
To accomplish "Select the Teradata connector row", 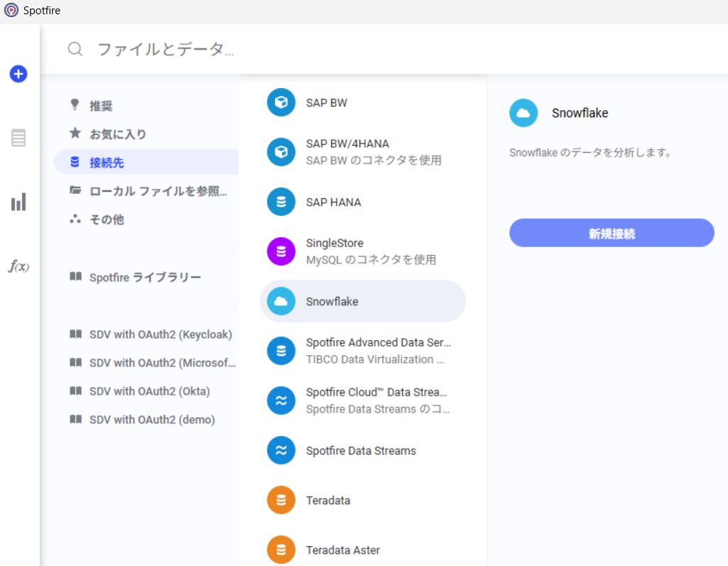I will 363,500.
